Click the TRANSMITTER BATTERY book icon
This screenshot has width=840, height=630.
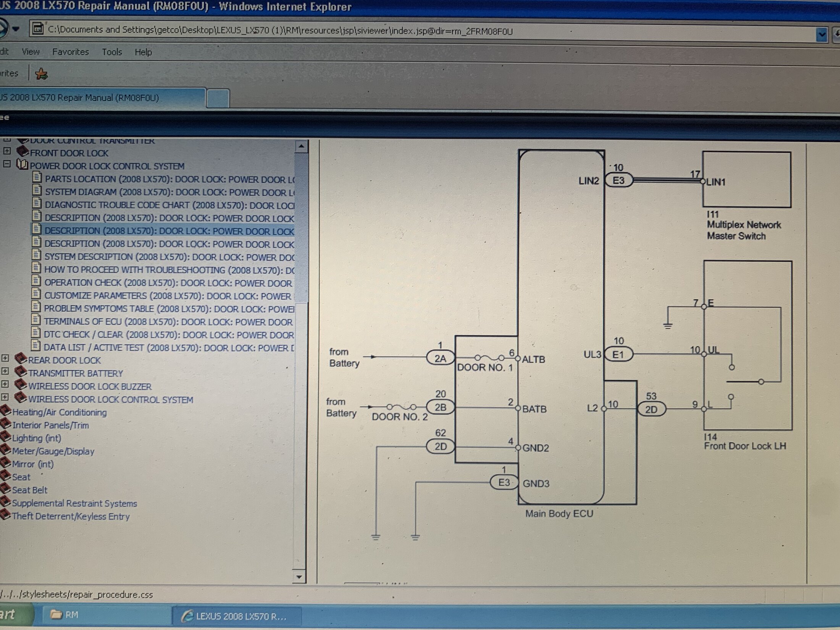pos(21,372)
